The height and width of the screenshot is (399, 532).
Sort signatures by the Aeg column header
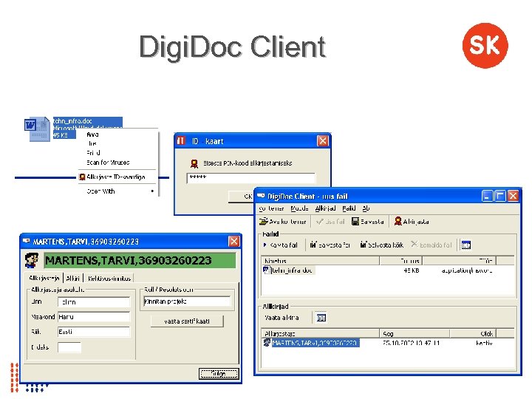(415, 333)
